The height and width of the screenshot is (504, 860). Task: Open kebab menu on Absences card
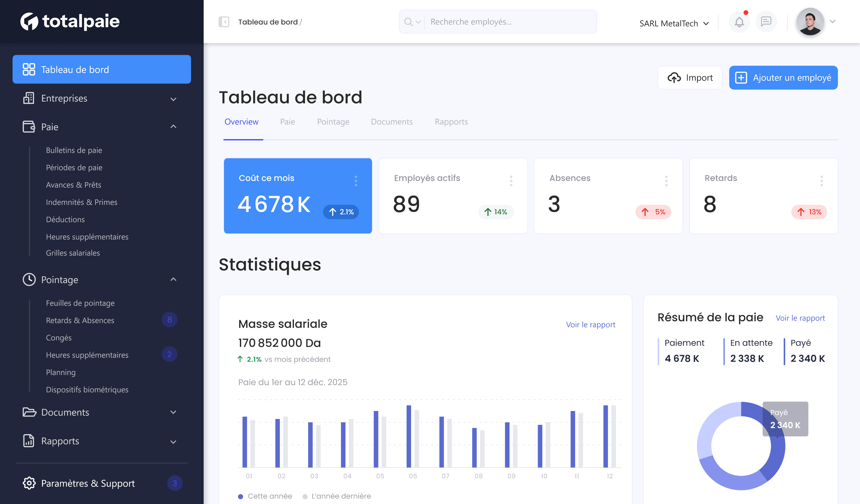pos(666,181)
